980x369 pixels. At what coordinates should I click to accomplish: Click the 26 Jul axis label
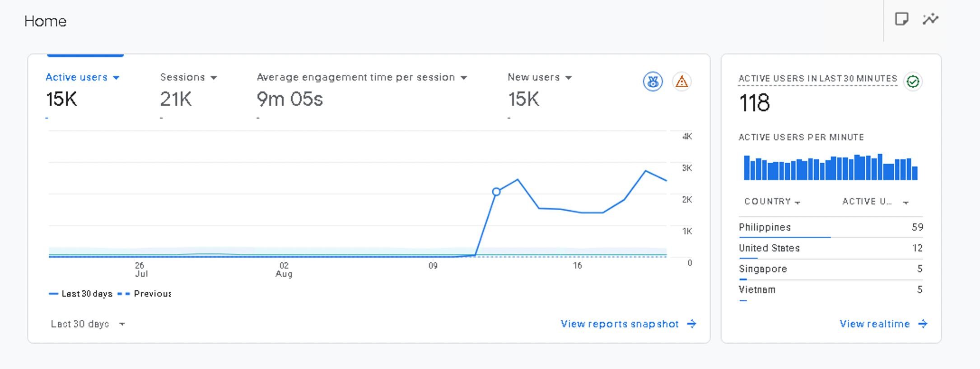coord(140,270)
